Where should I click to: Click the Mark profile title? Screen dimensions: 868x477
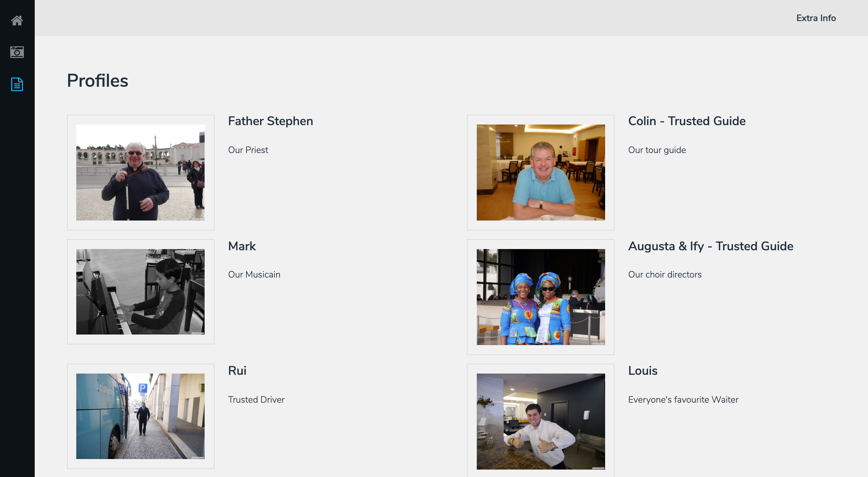point(242,246)
